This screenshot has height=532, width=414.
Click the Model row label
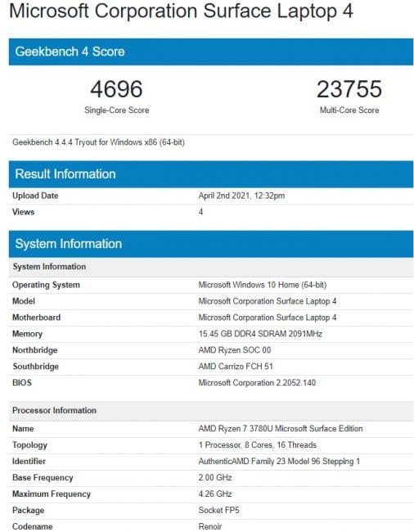[24, 301]
